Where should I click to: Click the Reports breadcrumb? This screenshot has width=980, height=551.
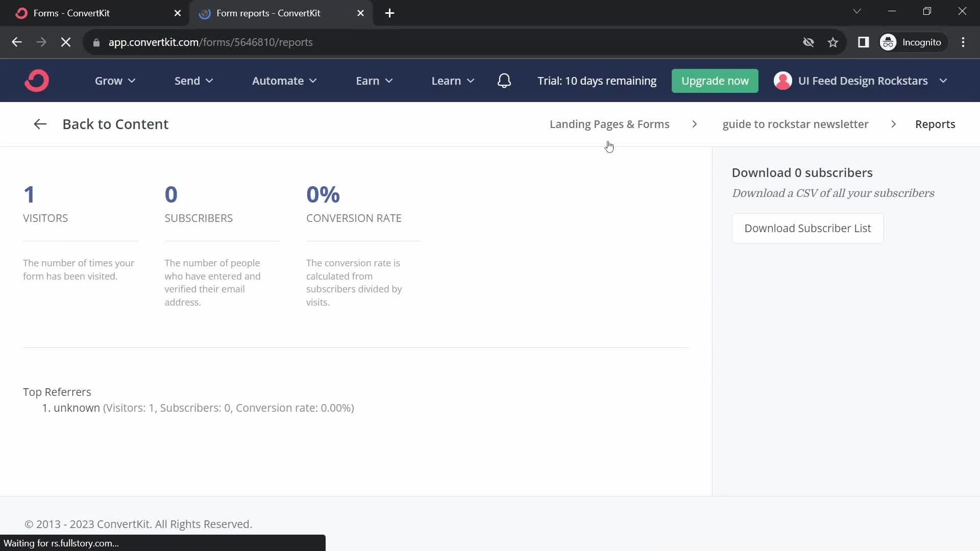(935, 124)
